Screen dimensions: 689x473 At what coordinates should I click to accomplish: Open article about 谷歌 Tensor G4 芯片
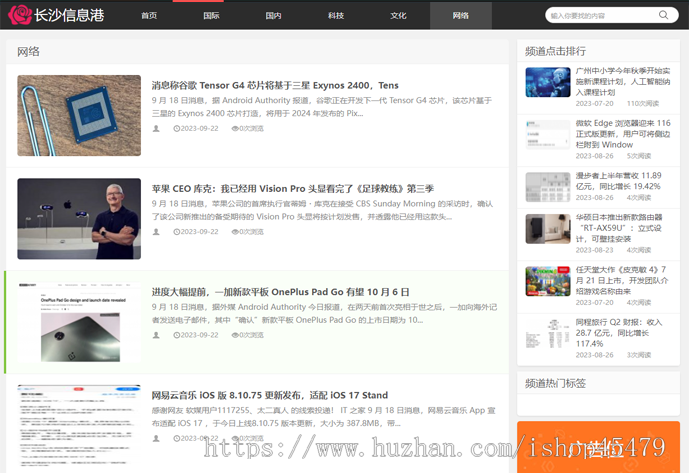pyautogui.click(x=275, y=85)
